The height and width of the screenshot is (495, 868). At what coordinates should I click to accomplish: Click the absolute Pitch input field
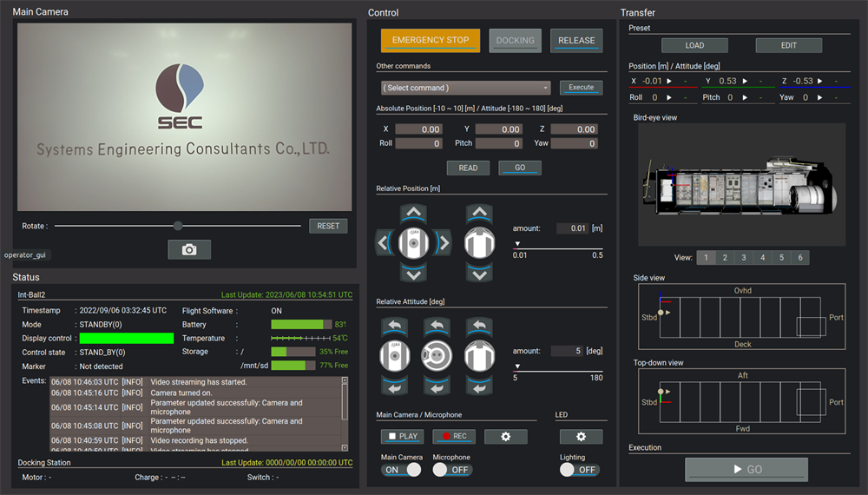point(499,143)
